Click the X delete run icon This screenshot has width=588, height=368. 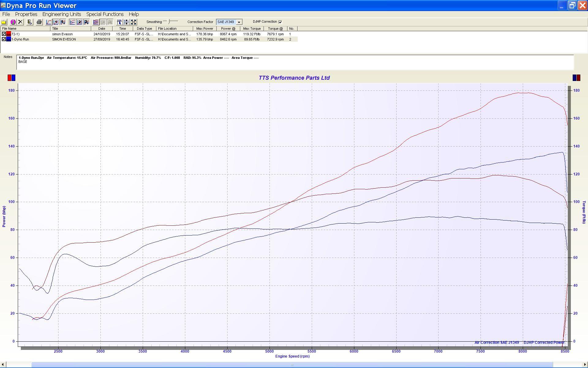tap(21, 22)
